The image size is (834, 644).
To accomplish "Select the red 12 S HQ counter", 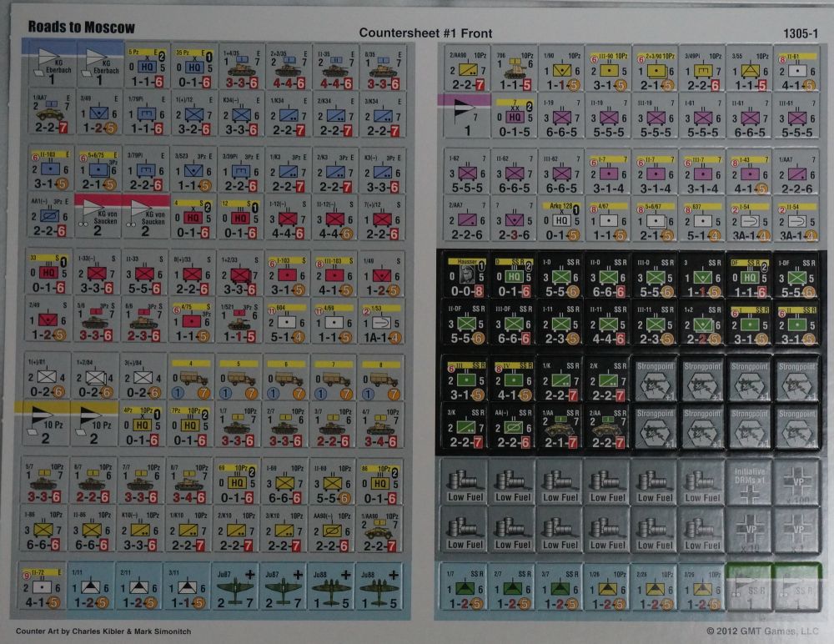I will coord(241,217).
